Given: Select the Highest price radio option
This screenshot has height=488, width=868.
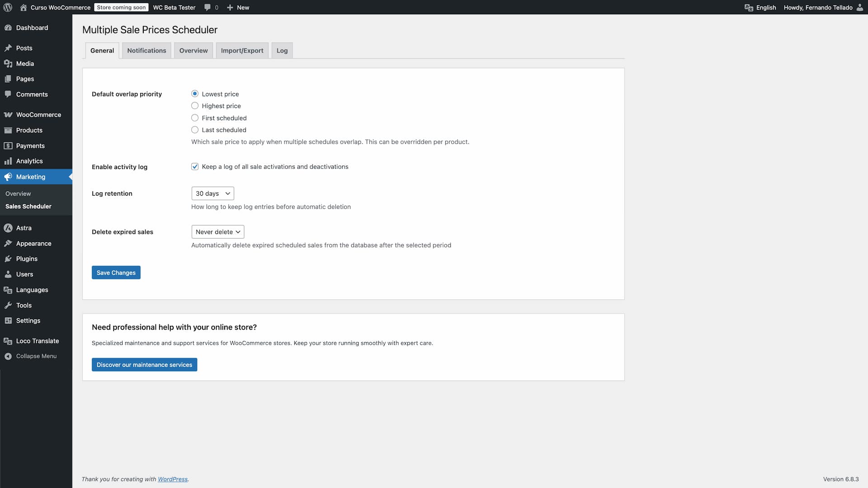Looking at the screenshot, I should [x=195, y=105].
